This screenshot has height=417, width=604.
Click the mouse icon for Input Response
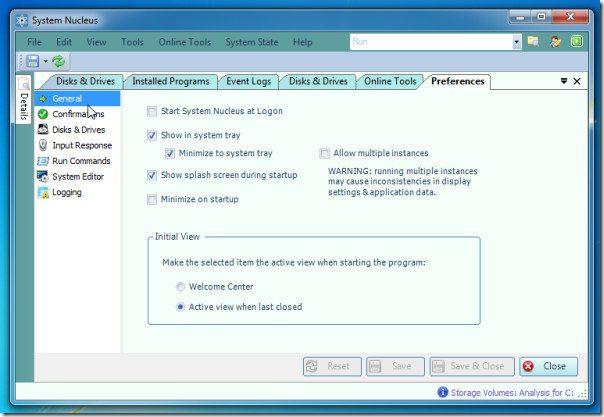[x=43, y=145]
